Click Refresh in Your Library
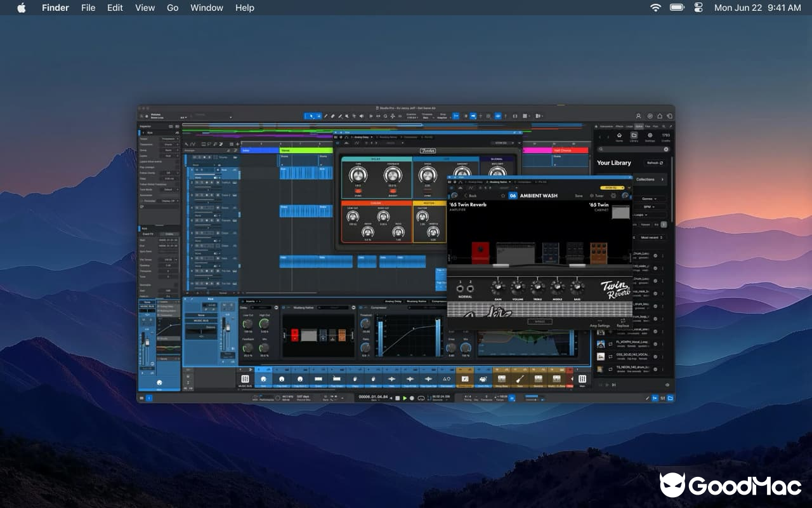This screenshot has height=508, width=812. coord(655,163)
